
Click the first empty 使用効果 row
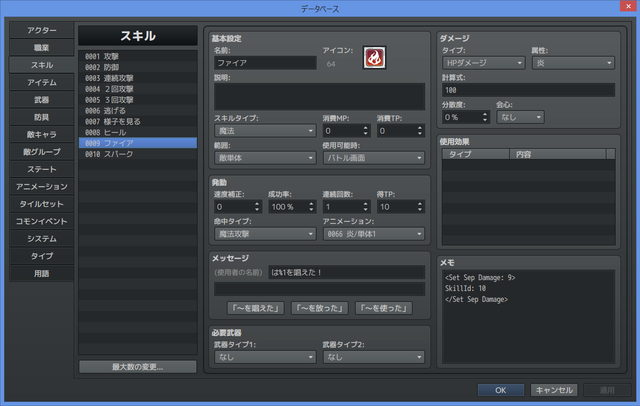(529, 165)
